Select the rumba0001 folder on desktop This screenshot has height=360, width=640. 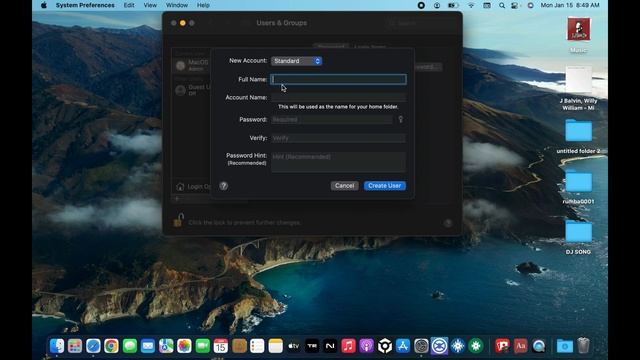[x=578, y=181]
